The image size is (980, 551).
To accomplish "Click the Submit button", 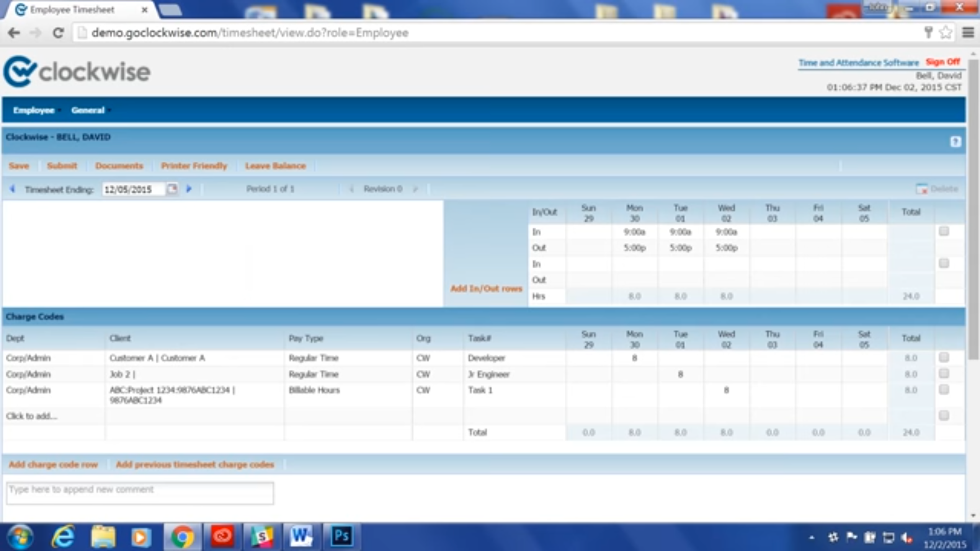I will tap(62, 166).
